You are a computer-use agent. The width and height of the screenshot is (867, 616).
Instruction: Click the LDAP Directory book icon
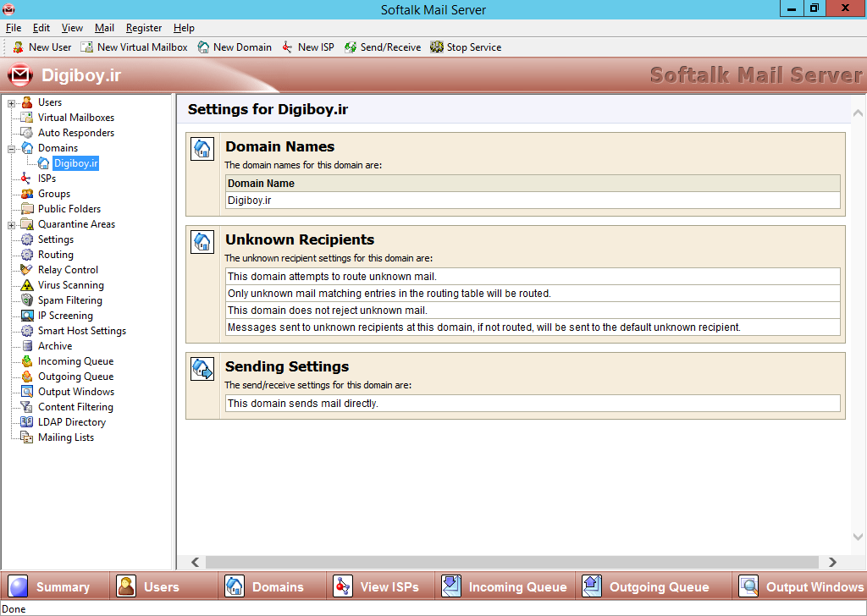[26, 422]
